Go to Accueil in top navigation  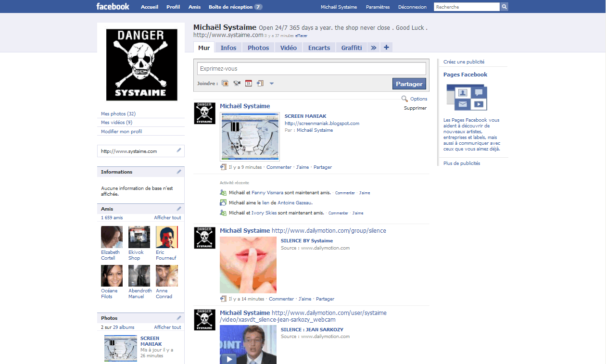point(150,7)
